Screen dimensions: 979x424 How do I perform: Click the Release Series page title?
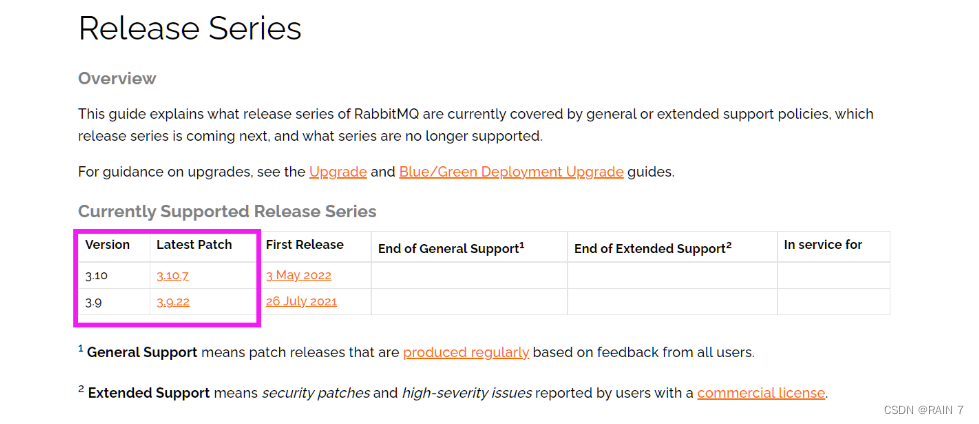[190, 28]
